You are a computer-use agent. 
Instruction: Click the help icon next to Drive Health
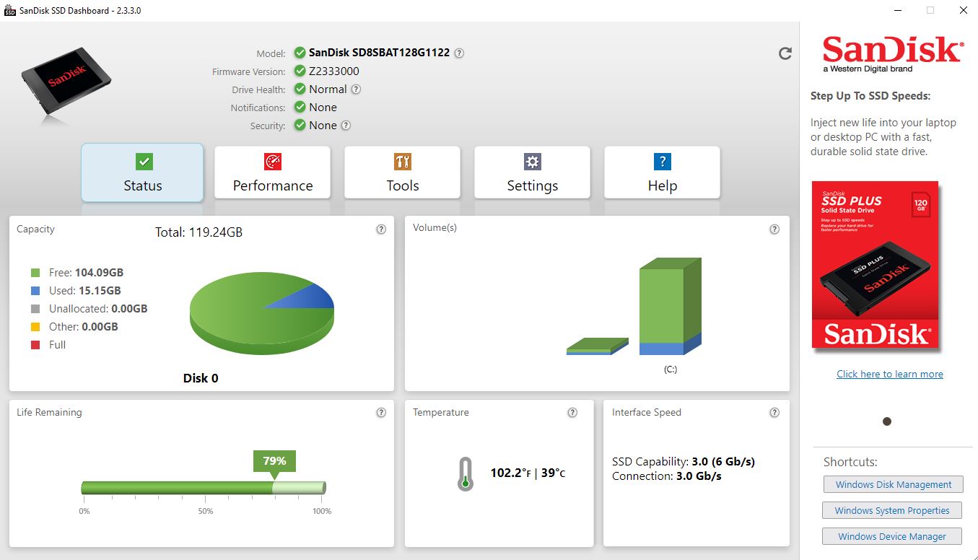(x=356, y=89)
